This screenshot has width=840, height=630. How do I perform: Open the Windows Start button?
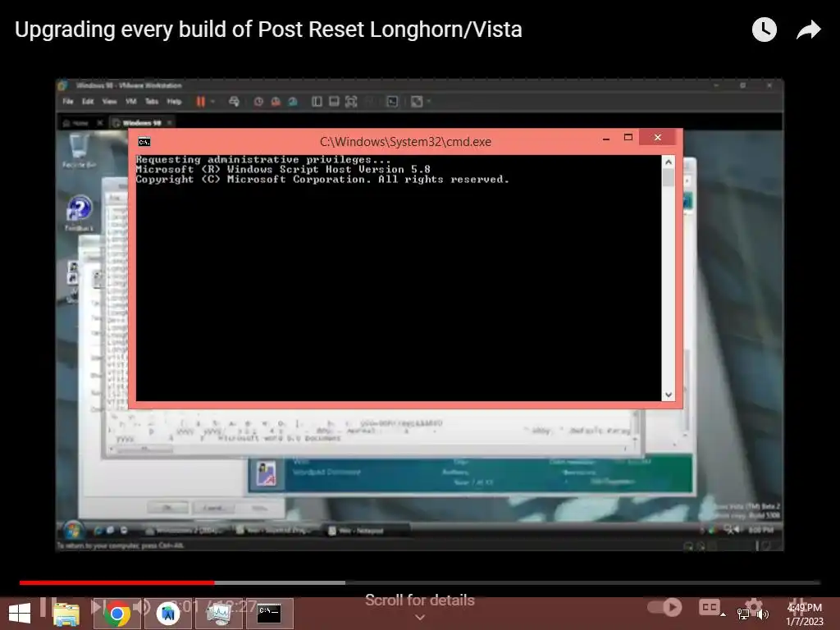coord(20,614)
